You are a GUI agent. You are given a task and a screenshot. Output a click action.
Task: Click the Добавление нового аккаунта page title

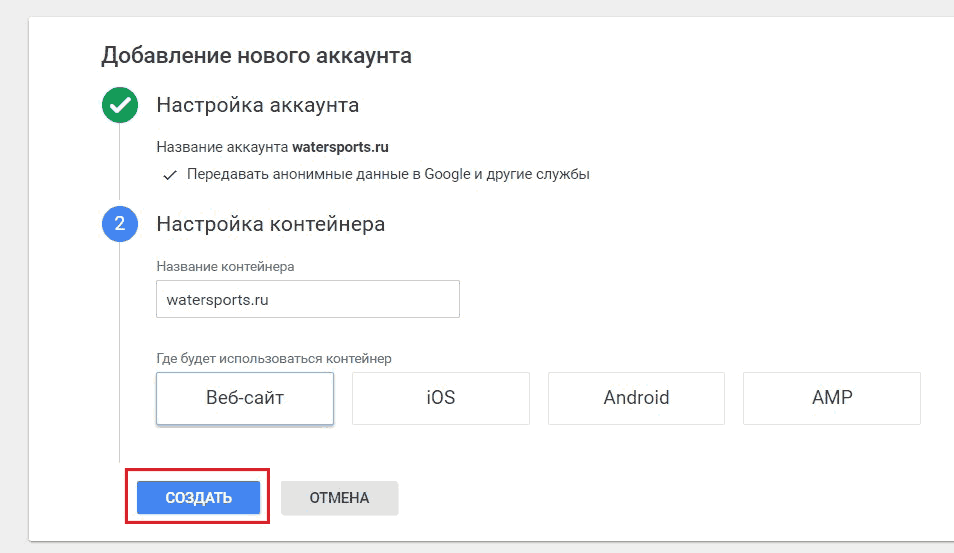point(256,55)
